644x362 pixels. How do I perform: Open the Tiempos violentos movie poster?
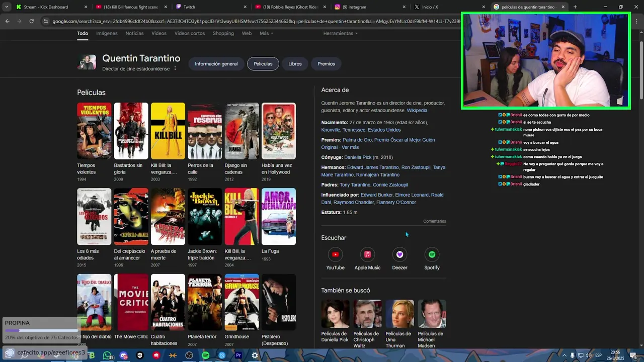point(94,131)
